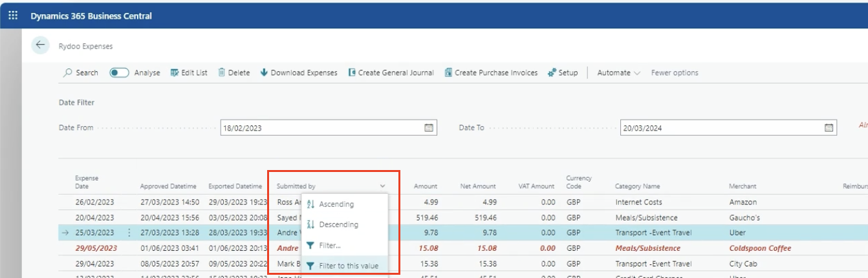Click the VAT Amount column header
The height and width of the screenshot is (278, 868).
point(536,186)
